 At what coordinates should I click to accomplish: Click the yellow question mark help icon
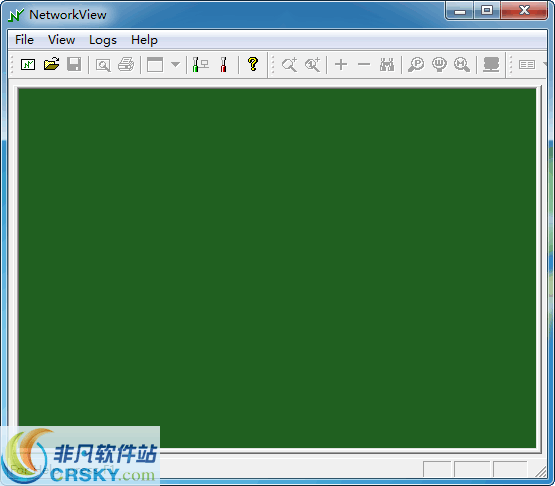click(253, 64)
